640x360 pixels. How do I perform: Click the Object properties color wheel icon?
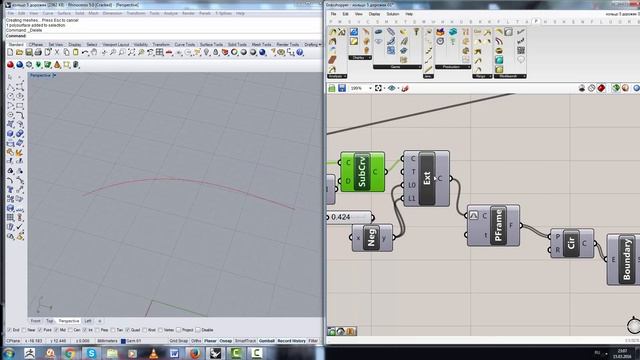click(234, 52)
